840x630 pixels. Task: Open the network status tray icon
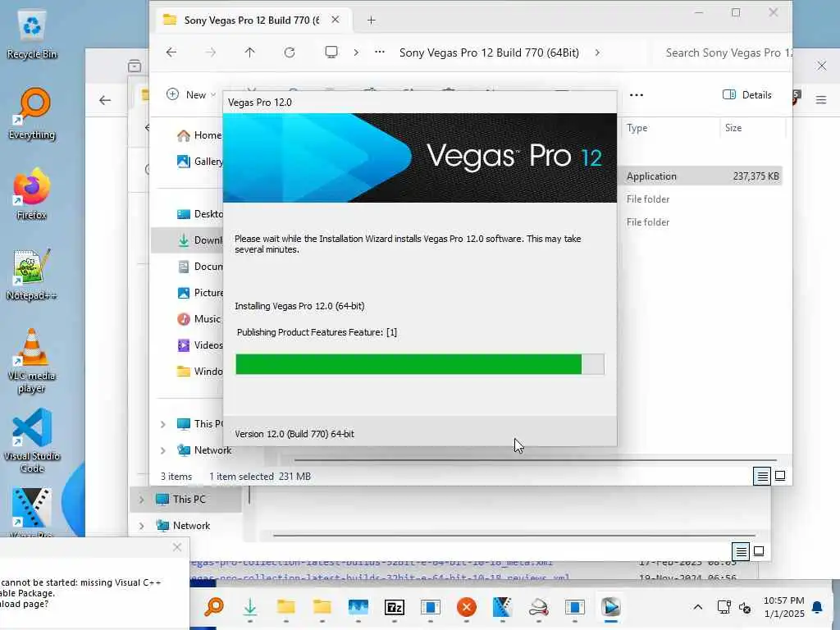[724, 608]
